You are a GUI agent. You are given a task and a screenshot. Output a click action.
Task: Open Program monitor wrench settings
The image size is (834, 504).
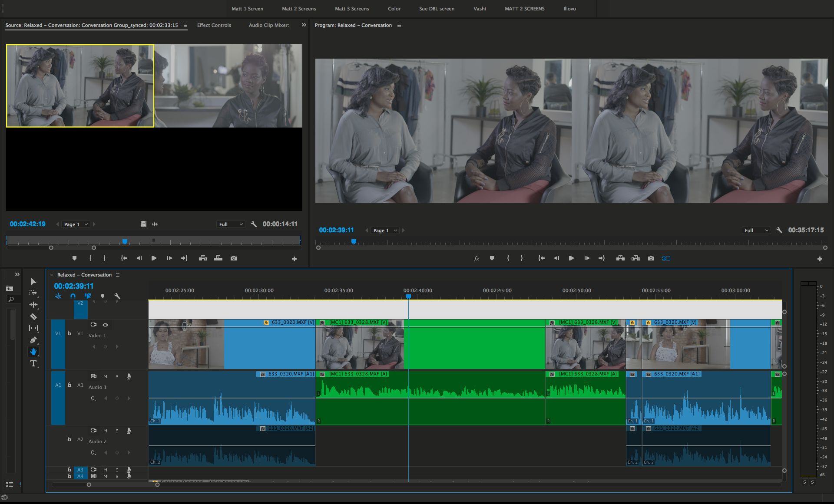tap(779, 230)
